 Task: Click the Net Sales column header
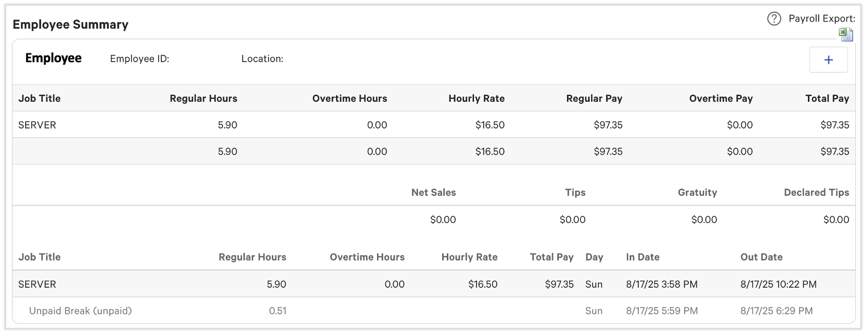pos(433,193)
